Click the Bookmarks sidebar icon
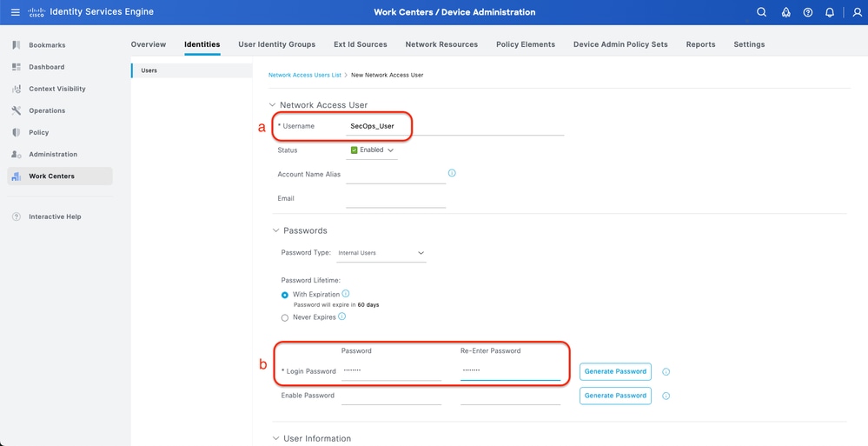This screenshot has height=446, width=868. pyautogui.click(x=16, y=45)
